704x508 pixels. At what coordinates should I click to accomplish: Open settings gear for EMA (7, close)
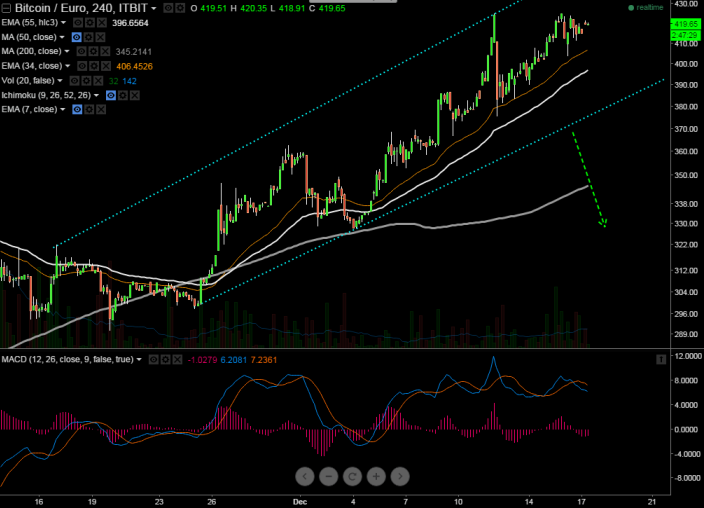click(89, 109)
